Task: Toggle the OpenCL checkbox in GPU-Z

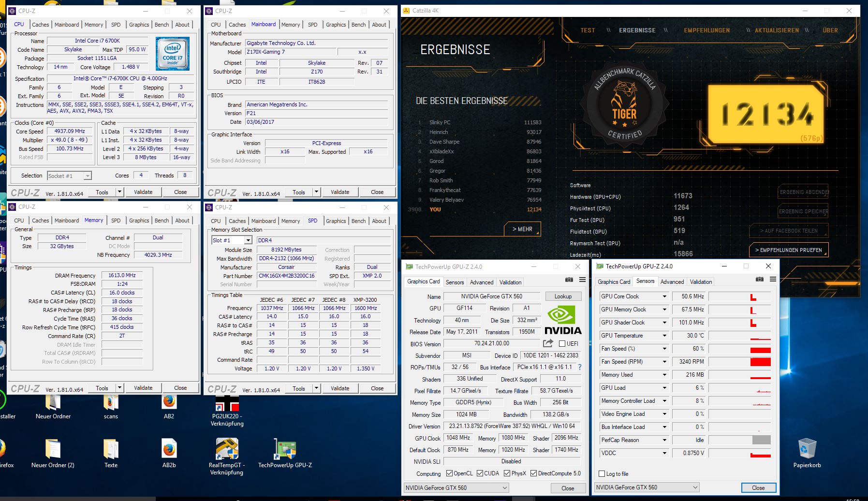Action: (449, 473)
